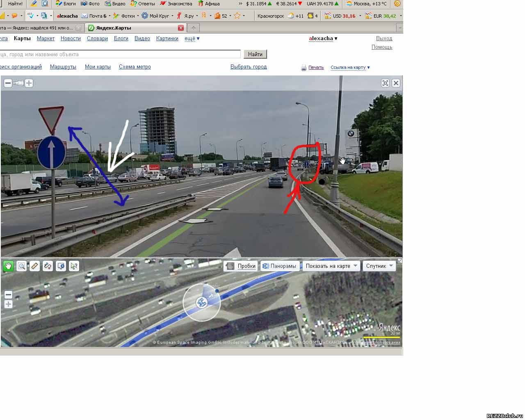The width and height of the screenshot is (525, 420).
Task: Open the Маркет service menu item
Action: coord(46,39)
